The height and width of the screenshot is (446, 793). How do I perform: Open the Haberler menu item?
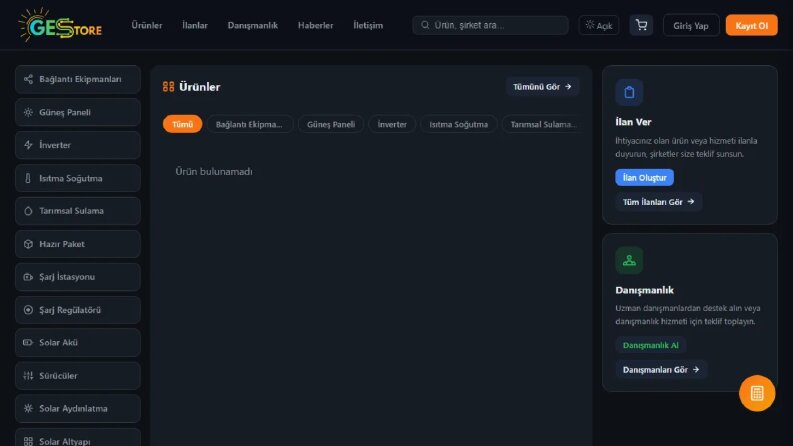(316, 25)
